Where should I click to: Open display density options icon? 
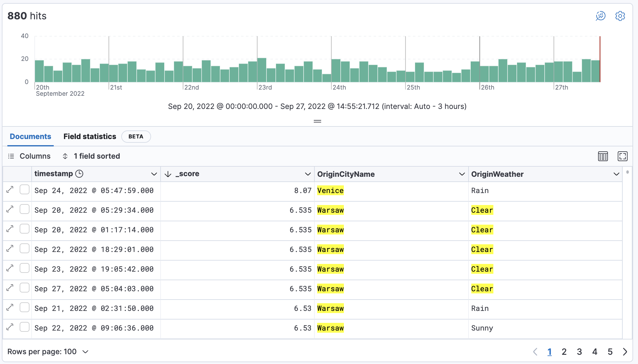tap(603, 156)
